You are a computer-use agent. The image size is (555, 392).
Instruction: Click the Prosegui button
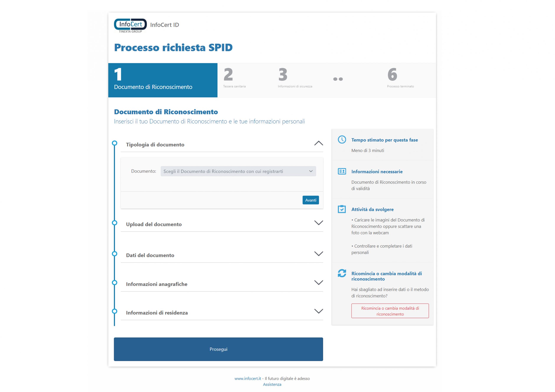pos(218,349)
